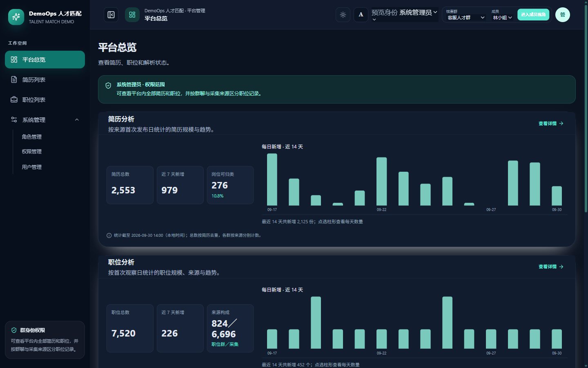The height and width of the screenshot is (368, 588).
Task: Click the page vertical scrollbar
Action: 586,109
